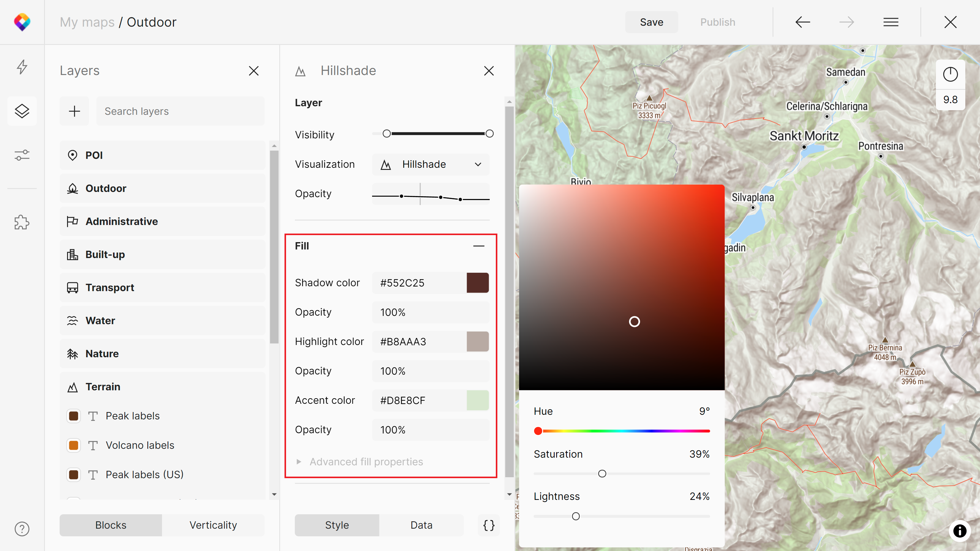980x551 pixels.
Task: Click the Highlight color swatch
Action: (477, 342)
